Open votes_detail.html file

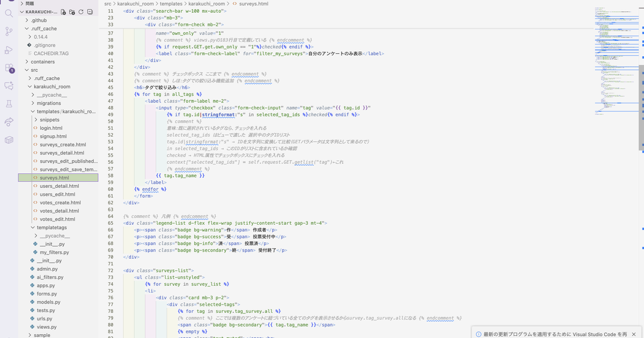[x=60, y=211]
